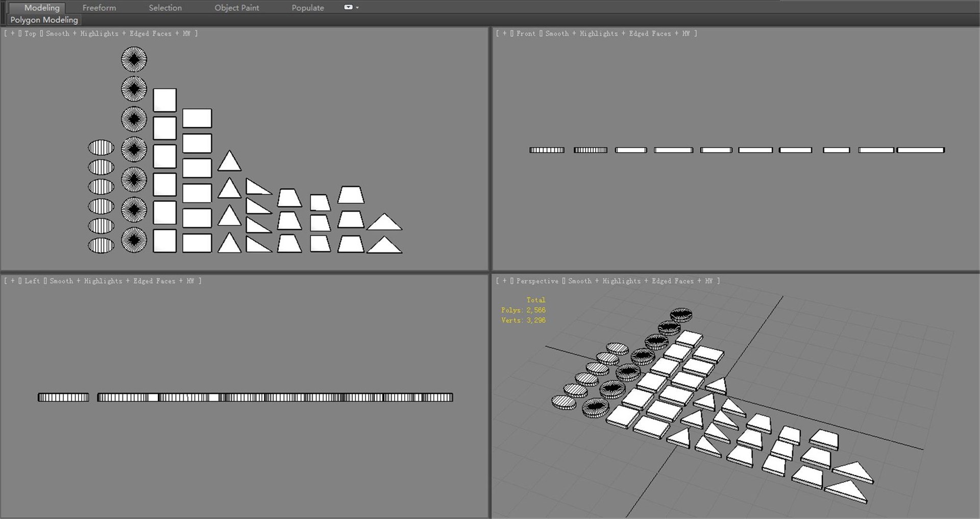
Task: Open the Top viewport plus general menu
Action: coord(13,34)
